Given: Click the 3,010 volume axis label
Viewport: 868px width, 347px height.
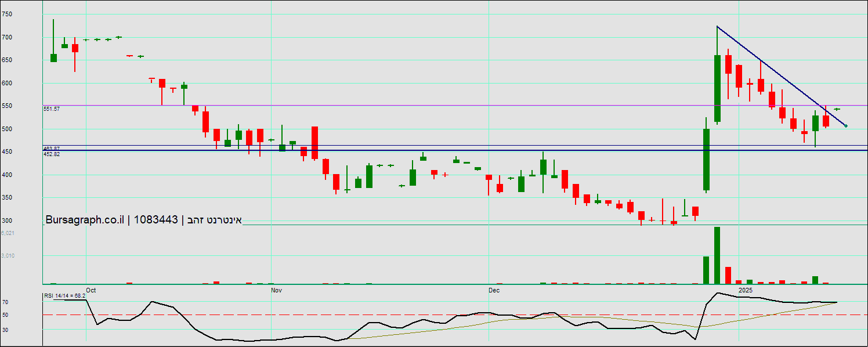Looking at the screenshot, I should click(x=7, y=255).
